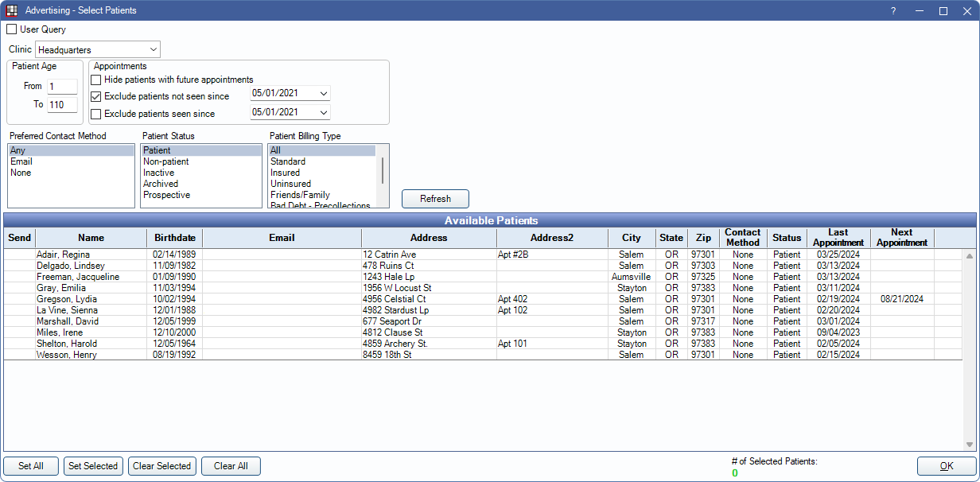
Task: Select Inactive in Patient Status list
Action: click(158, 173)
